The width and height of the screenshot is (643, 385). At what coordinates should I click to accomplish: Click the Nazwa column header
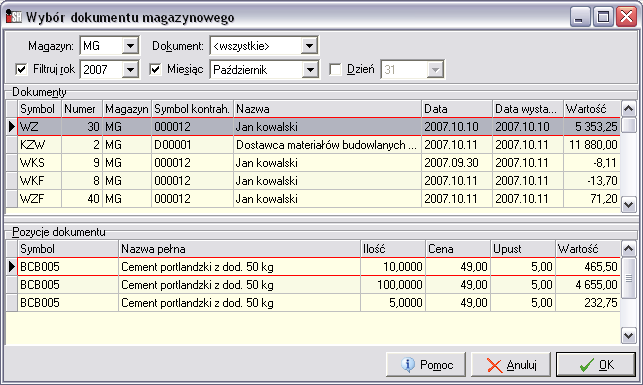pos(327,109)
